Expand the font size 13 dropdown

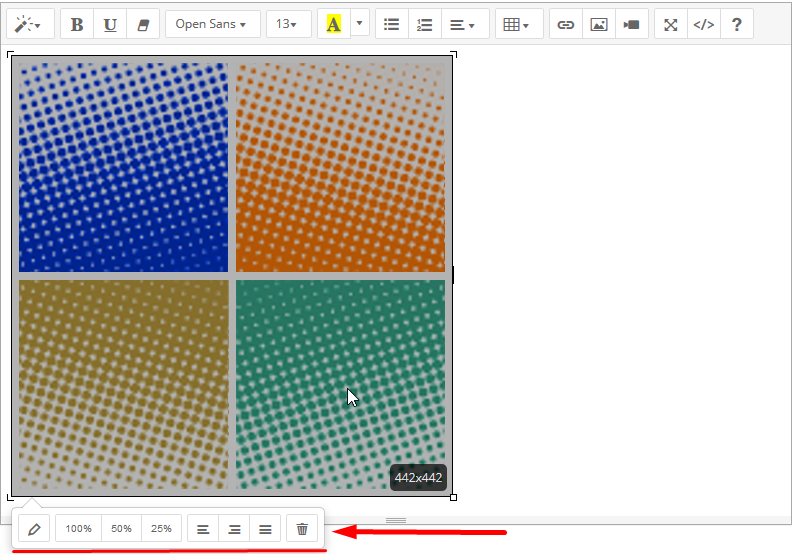288,24
